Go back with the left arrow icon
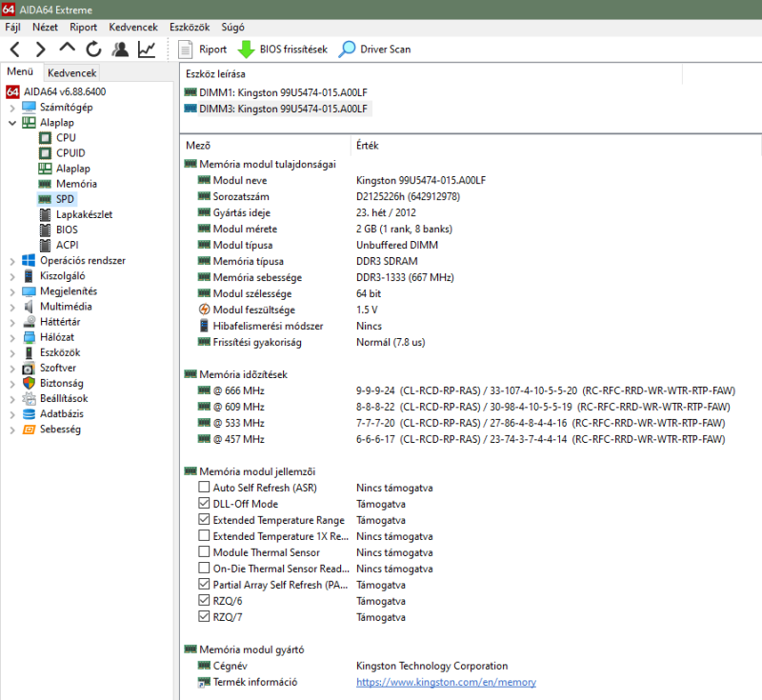This screenshot has height=700, width=762. pyautogui.click(x=15, y=50)
